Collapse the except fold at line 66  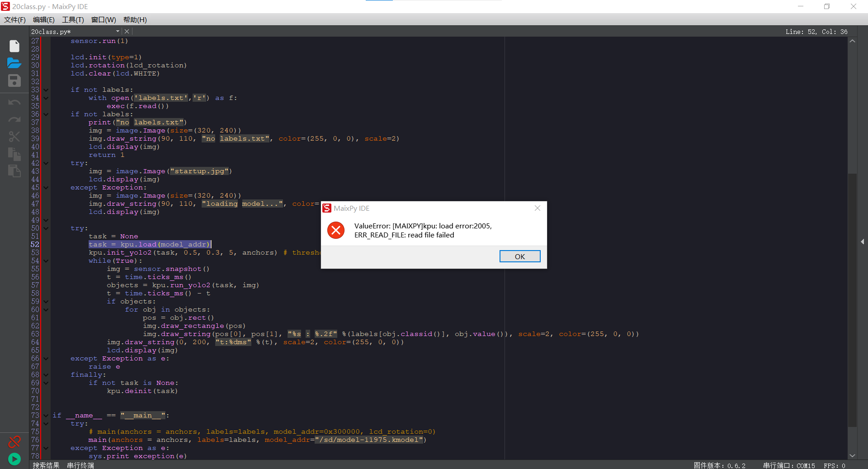click(x=46, y=359)
